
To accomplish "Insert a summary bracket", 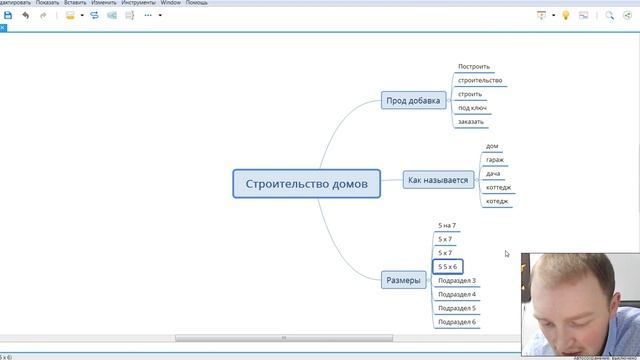I will point(129,16).
